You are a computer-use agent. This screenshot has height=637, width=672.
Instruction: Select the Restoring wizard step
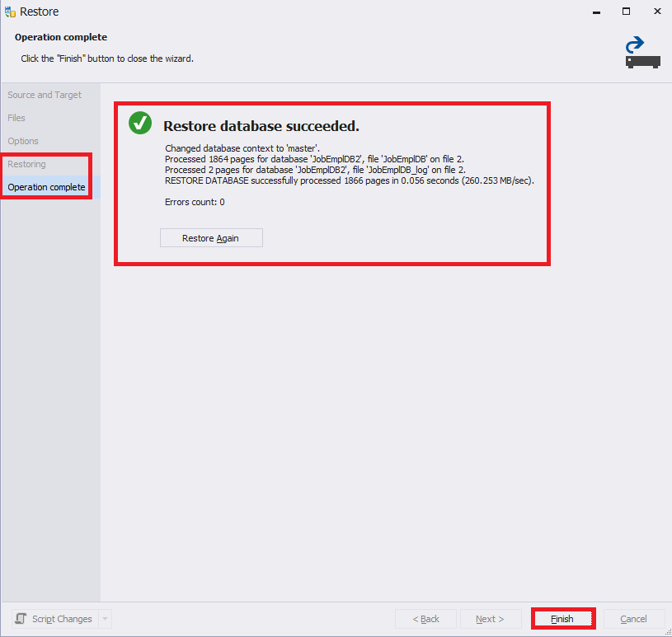point(26,164)
